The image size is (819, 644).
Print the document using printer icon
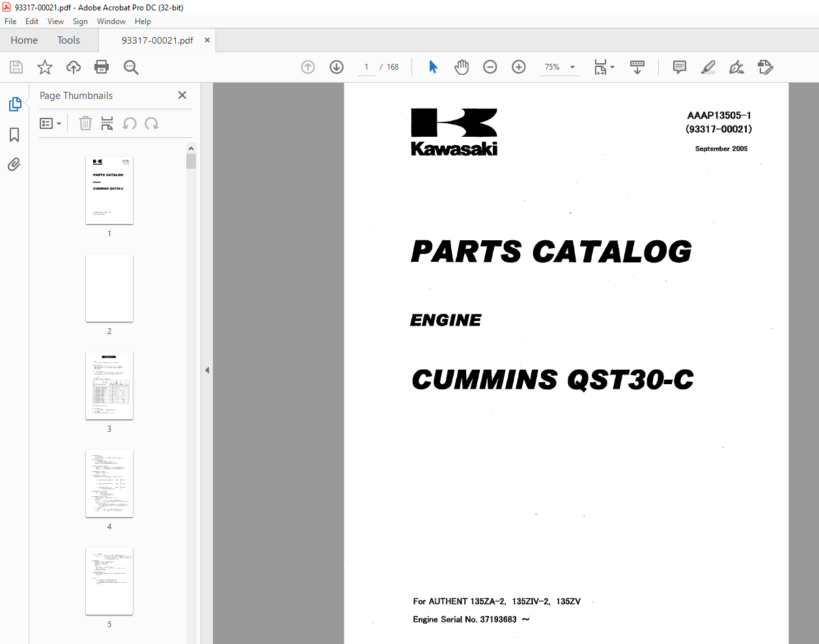(102, 67)
